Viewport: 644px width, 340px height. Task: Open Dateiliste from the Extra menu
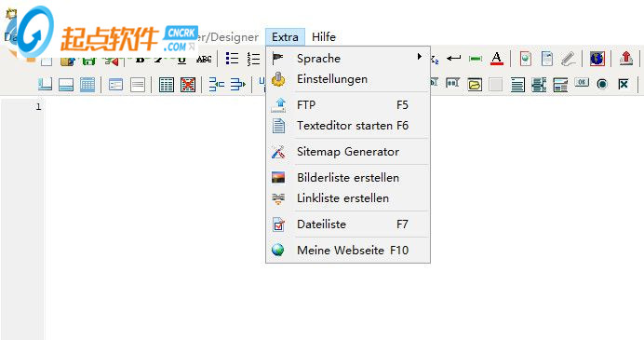click(348, 224)
